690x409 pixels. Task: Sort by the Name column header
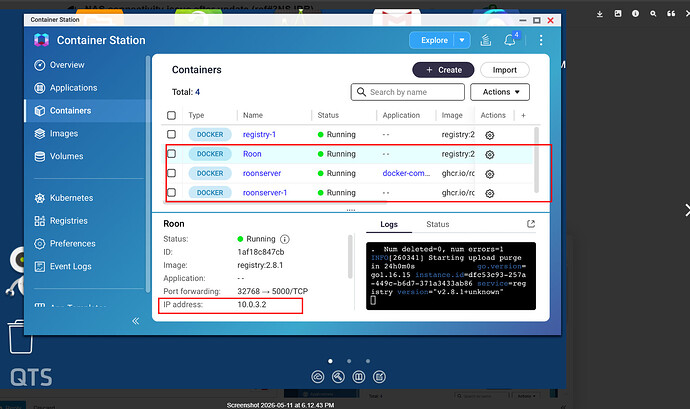pyautogui.click(x=253, y=115)
